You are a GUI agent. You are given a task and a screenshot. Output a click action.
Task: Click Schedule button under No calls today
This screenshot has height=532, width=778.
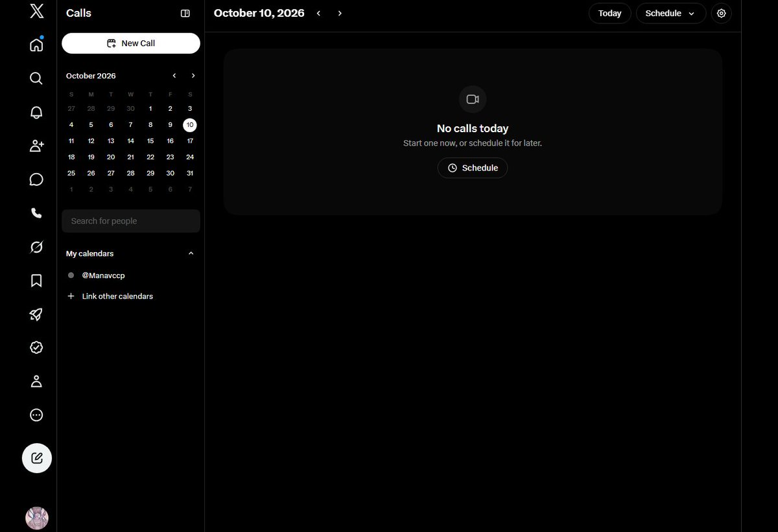tap(473, 168)
